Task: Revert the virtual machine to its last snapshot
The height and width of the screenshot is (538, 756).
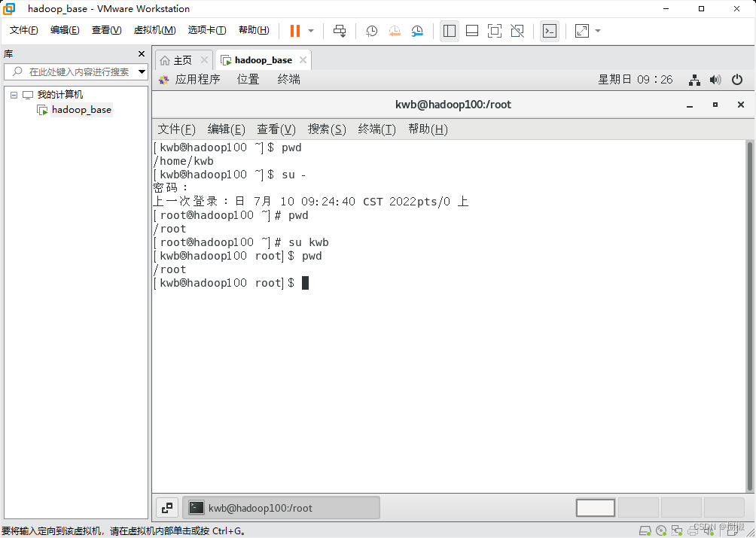Action: [x=395, y=31]
